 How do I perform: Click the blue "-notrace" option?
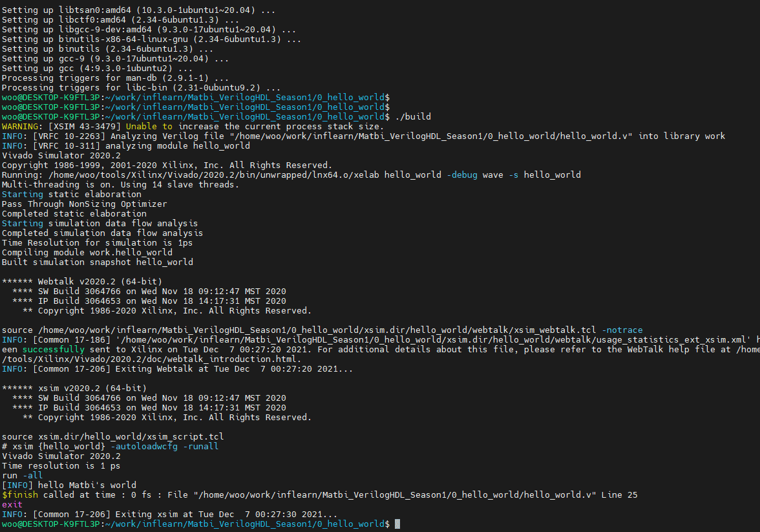[x=622, y=330]
